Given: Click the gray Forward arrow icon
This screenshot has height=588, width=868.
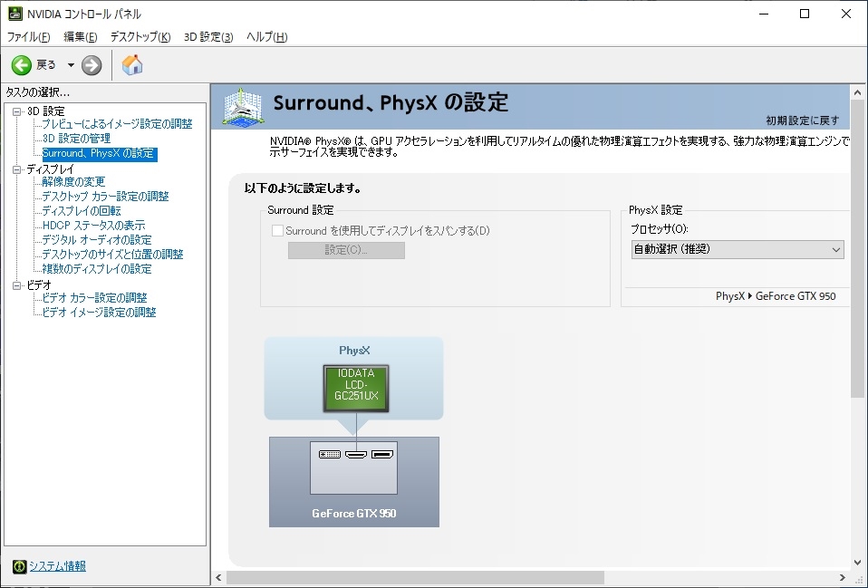Looking at the screenshot, I should click(92, 65).
